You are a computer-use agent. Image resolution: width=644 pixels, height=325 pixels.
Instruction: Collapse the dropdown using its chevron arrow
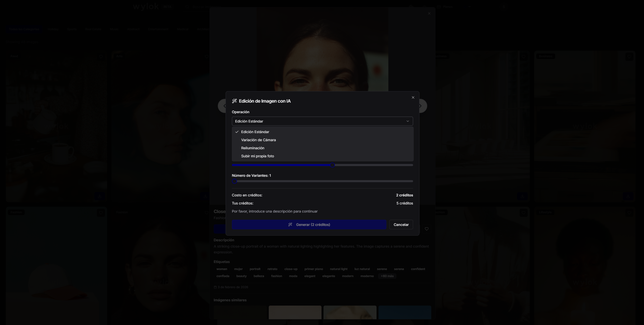[407, 121]
